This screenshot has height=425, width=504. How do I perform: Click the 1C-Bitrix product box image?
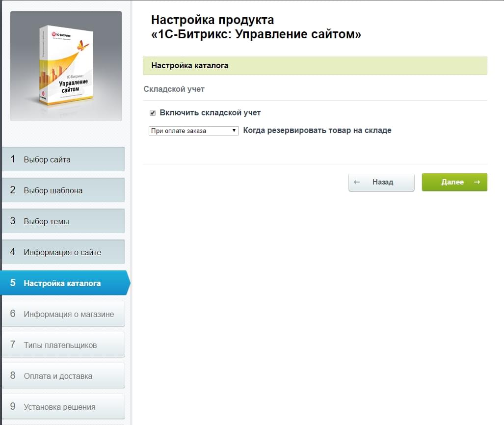pos(66,66)
